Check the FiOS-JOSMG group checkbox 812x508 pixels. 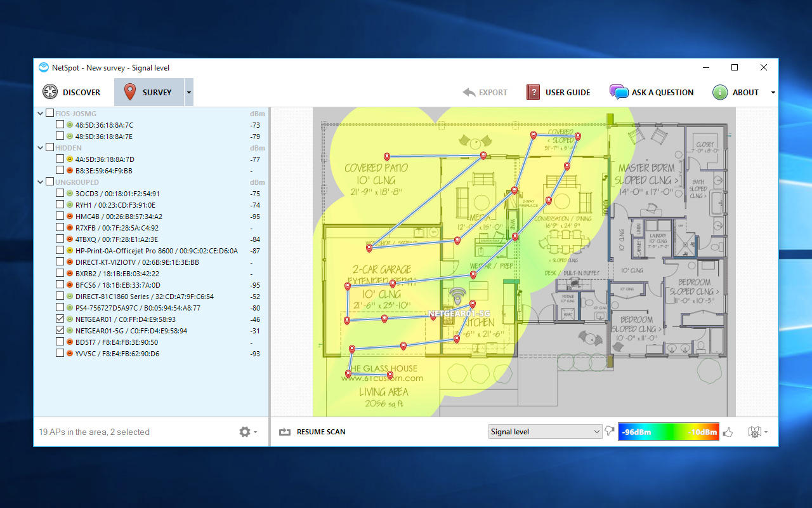click(49, 113)
